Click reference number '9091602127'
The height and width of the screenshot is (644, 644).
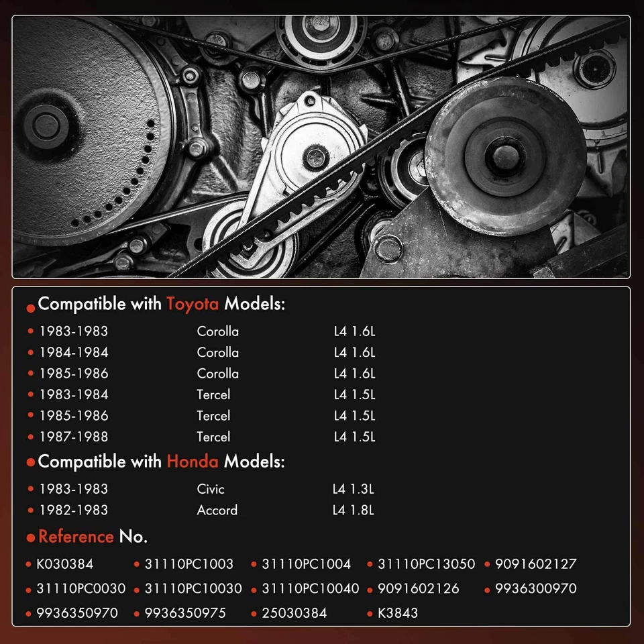point(535,564)
